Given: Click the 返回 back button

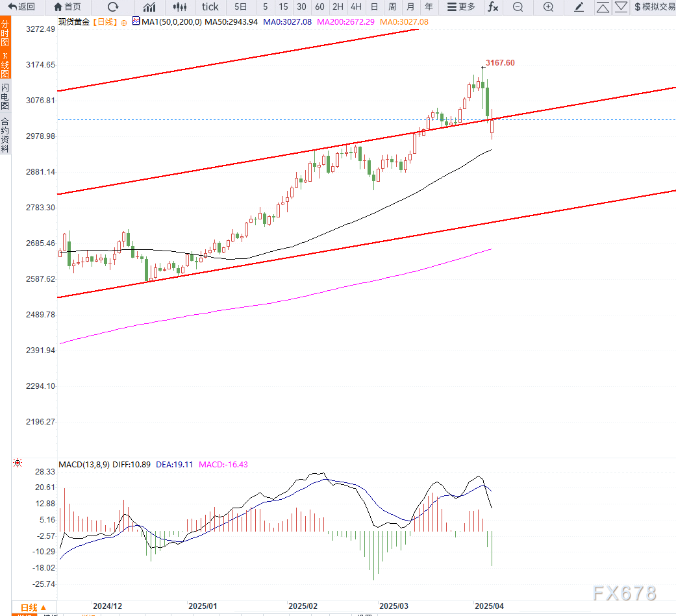Looking at the screenshot, I should 21,7.
